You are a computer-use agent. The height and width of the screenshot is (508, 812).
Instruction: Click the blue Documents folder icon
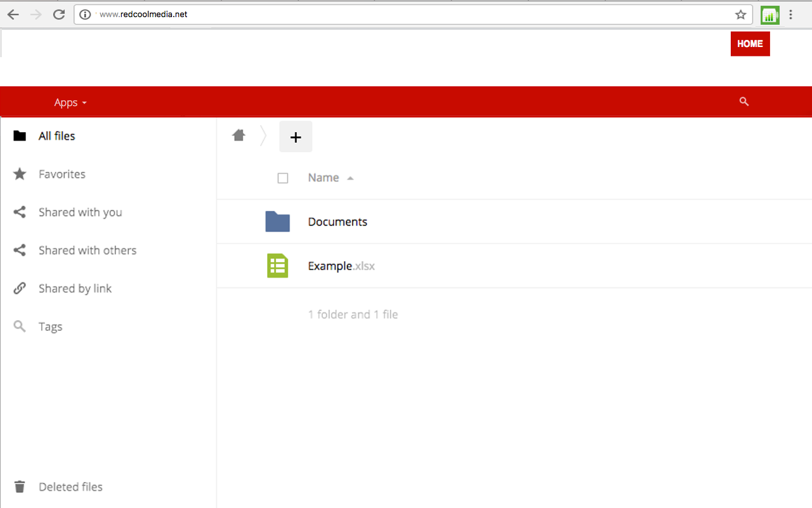(x=277, y=222)
